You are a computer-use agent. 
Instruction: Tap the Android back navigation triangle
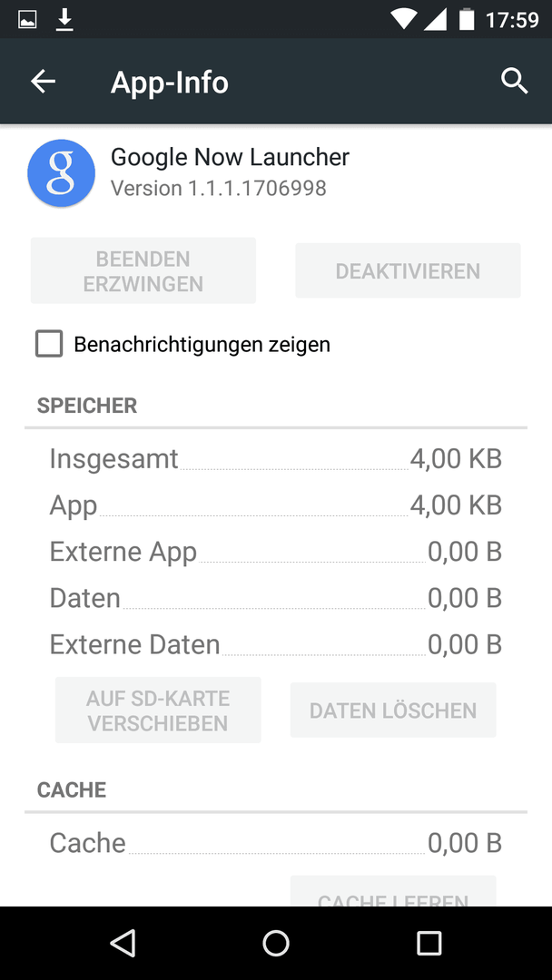click(x=123, y=943)
